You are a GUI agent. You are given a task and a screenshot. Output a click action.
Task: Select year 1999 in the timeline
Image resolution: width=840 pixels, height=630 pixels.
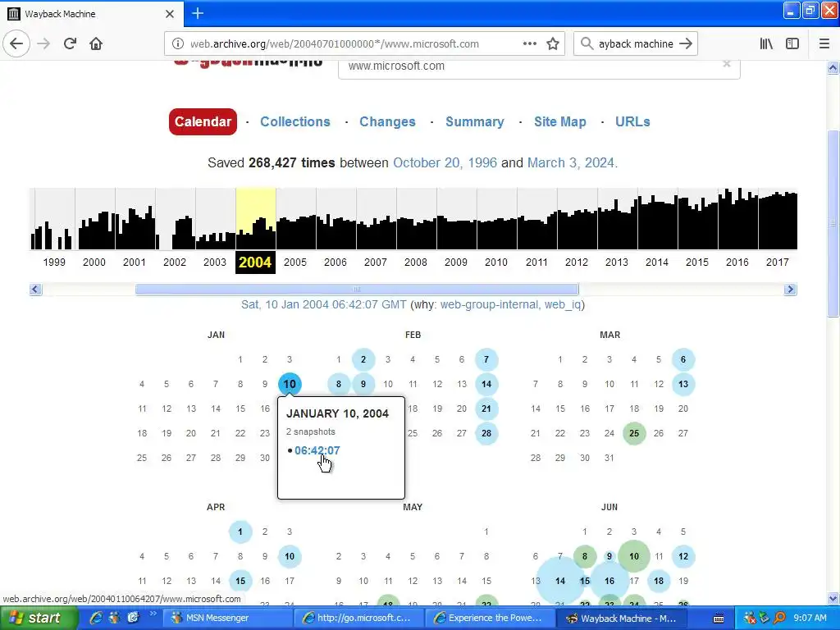tap(54, 262)
